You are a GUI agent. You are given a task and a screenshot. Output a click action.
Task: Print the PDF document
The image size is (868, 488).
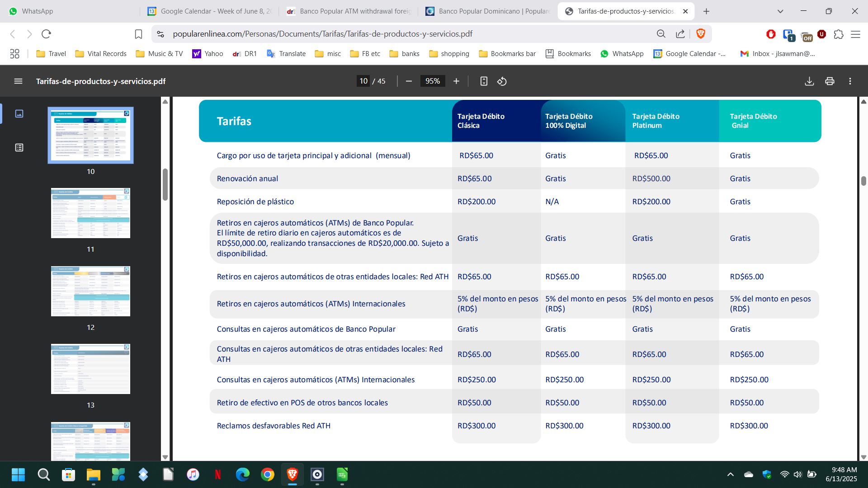tap(830, 81)
